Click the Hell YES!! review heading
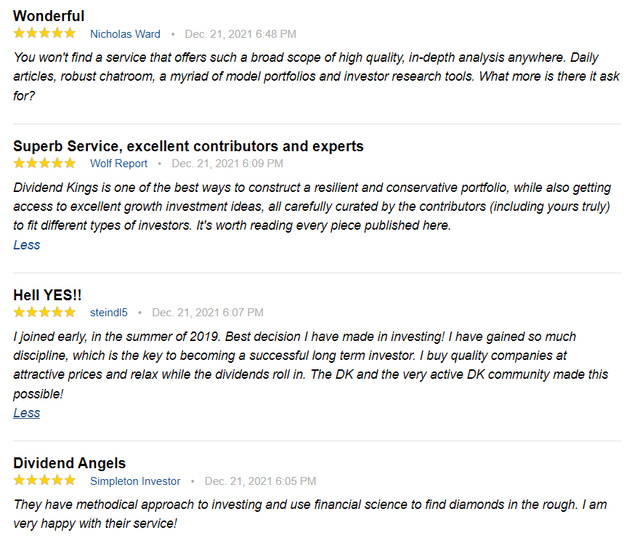The width and height of the screenshot is (640, 546). coord(47,295)
